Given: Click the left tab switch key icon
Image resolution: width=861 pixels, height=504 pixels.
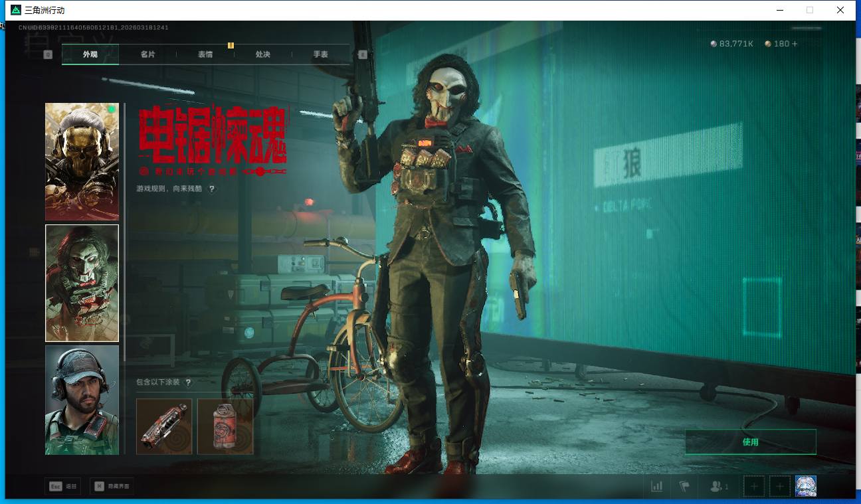Looking at the screenshot, I should click(48, 54).
